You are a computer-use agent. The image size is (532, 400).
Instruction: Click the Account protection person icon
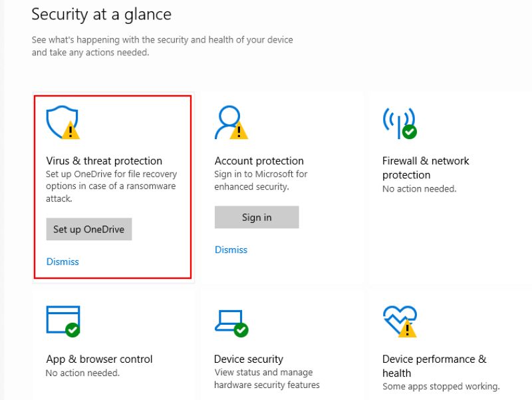click(x=231, y=122)
